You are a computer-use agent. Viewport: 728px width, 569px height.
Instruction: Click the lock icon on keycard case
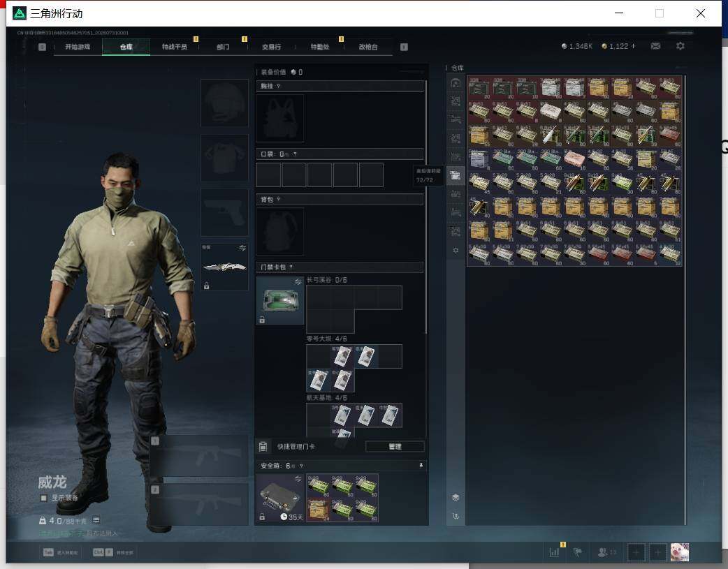tap(262, 320)
